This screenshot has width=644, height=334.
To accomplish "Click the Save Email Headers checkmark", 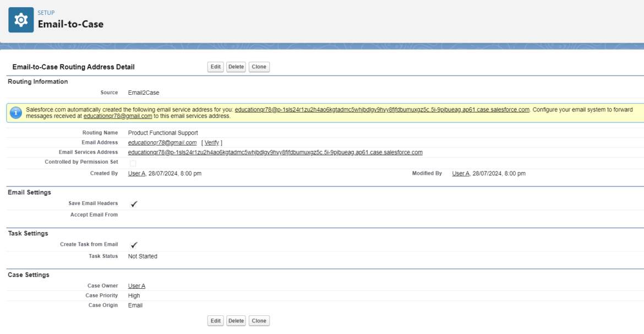I will [x=134, y=204].
